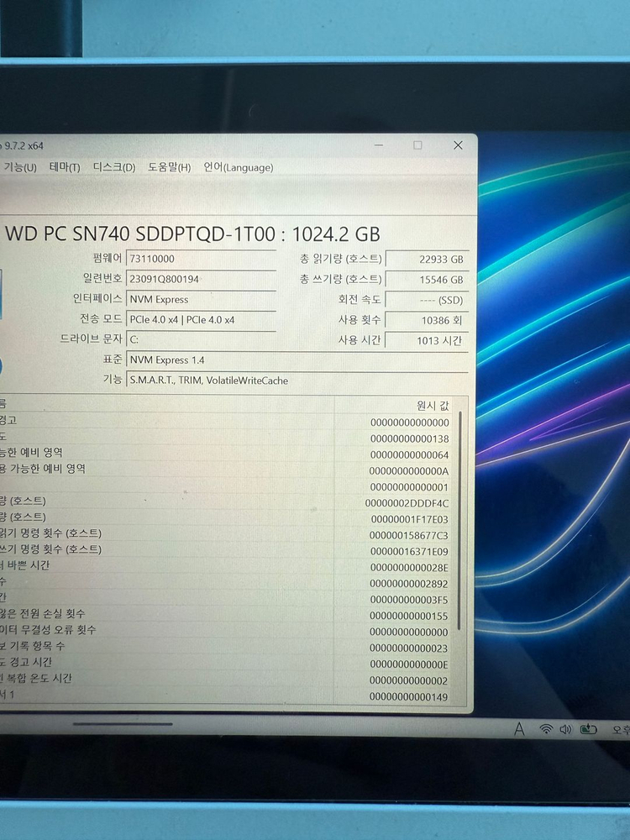Click the battery icon in the taskbar
This screenshot has width=630, height=840.
tap(588, 729)
